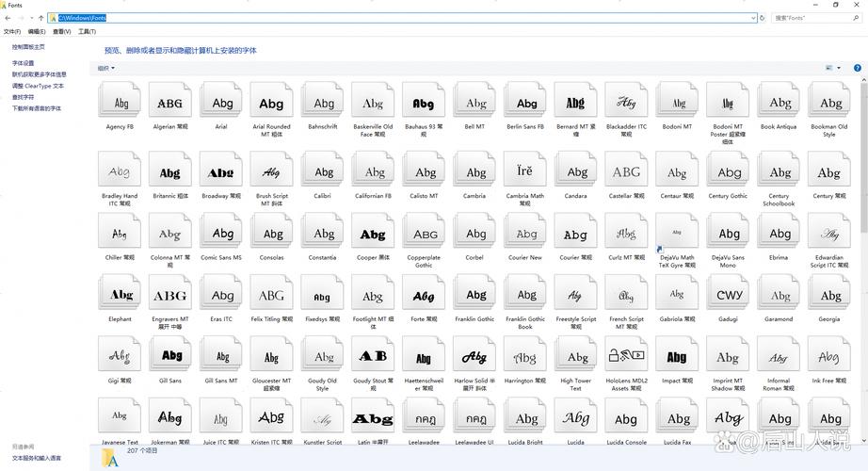Select the Elephant font icon
This screenshot has width=868, height=471.
pos(120,293)
